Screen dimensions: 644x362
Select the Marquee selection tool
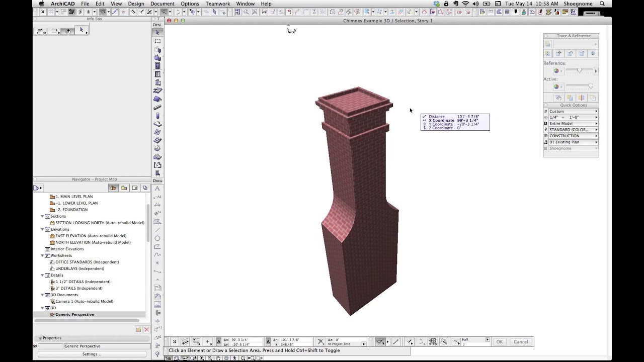click(157, 41)
